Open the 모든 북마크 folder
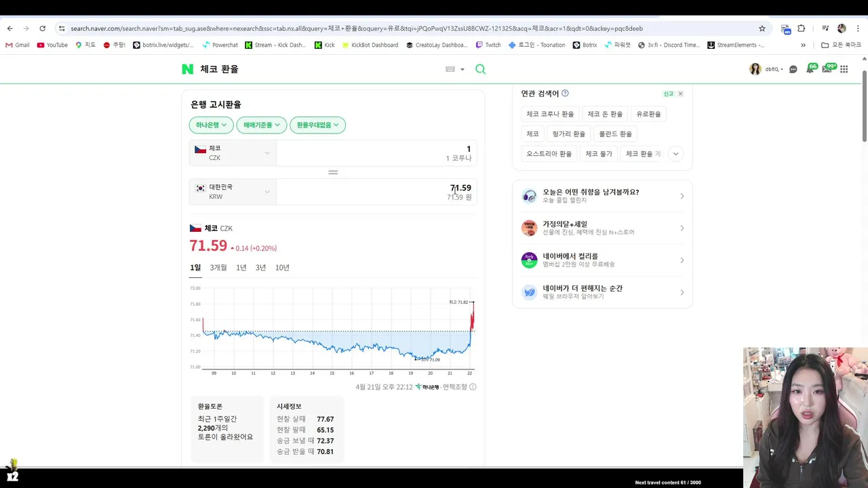The image size is (868, 488). pyautogui.click(x=842, y=45)
